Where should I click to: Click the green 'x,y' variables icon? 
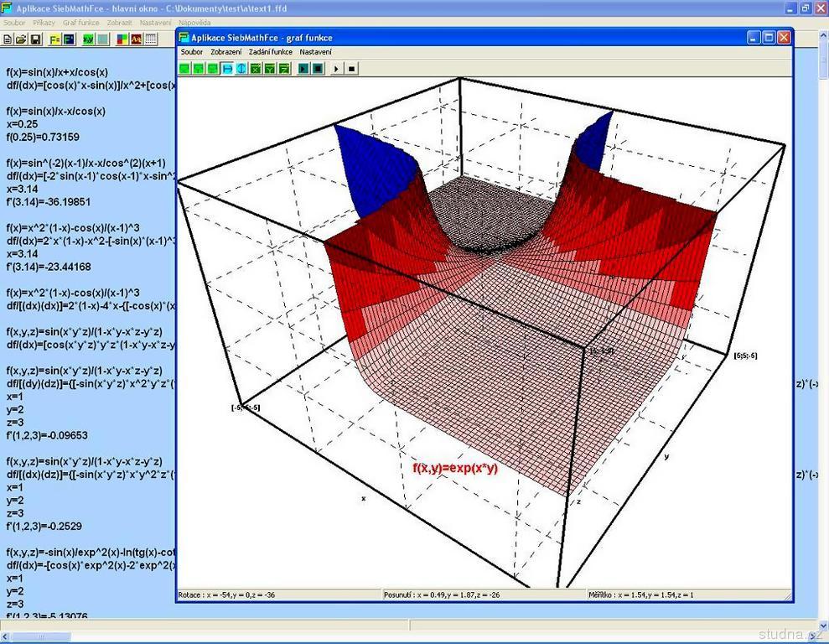click(x=87, y=39)
